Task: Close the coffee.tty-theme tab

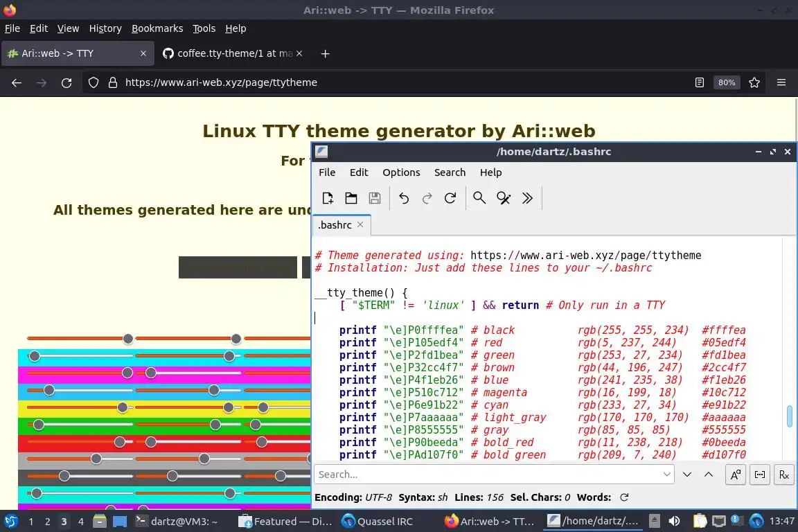Action: coord(299,53)
